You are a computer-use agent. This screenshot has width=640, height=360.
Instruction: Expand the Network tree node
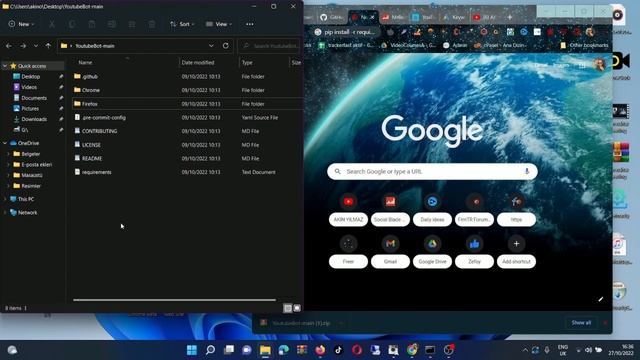click(x=5, y=213)
